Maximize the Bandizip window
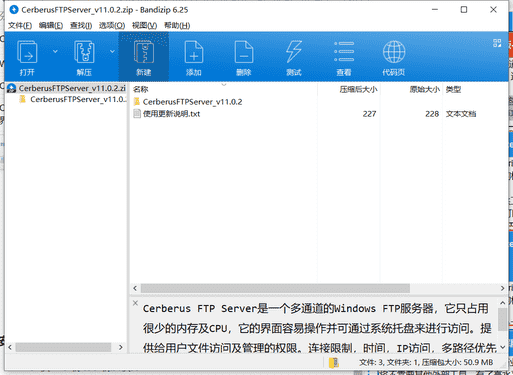 464,10
